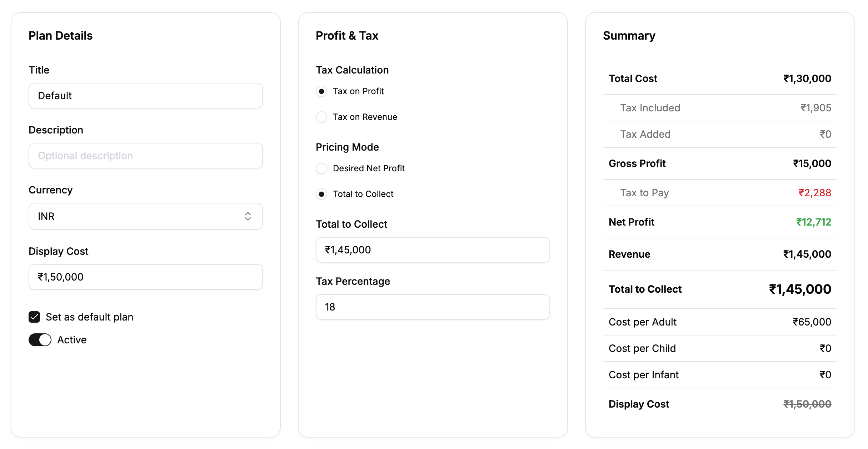Edit the Tax Percentage value 18
868x449 pixels.
(x=433, y=307)
